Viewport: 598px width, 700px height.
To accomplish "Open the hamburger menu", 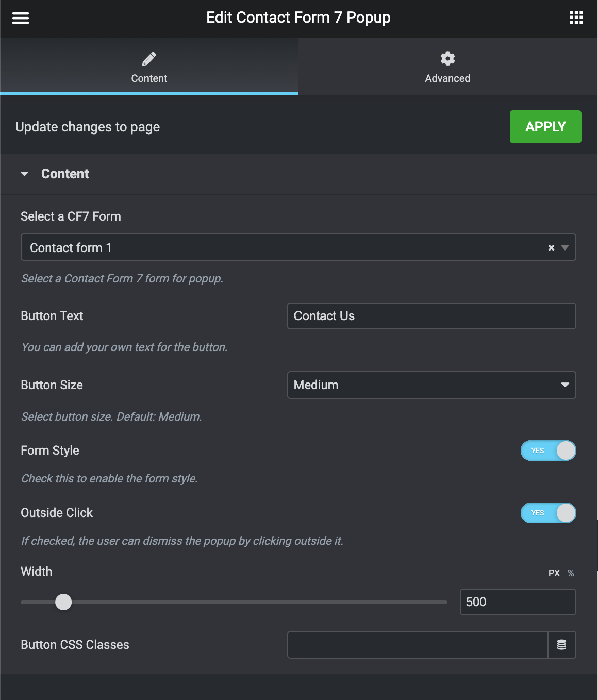I will [x=20, y=17].
